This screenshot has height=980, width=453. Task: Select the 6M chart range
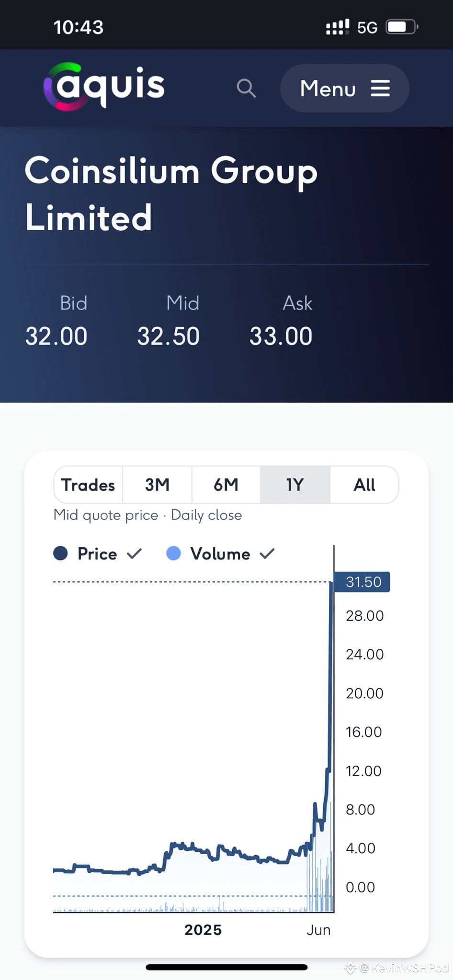coord(226,485)
